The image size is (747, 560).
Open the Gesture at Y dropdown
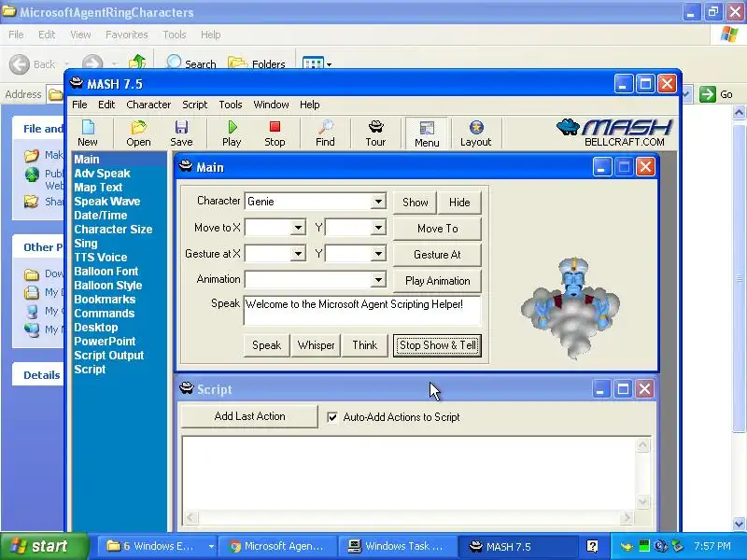click(x=378, y=254)
